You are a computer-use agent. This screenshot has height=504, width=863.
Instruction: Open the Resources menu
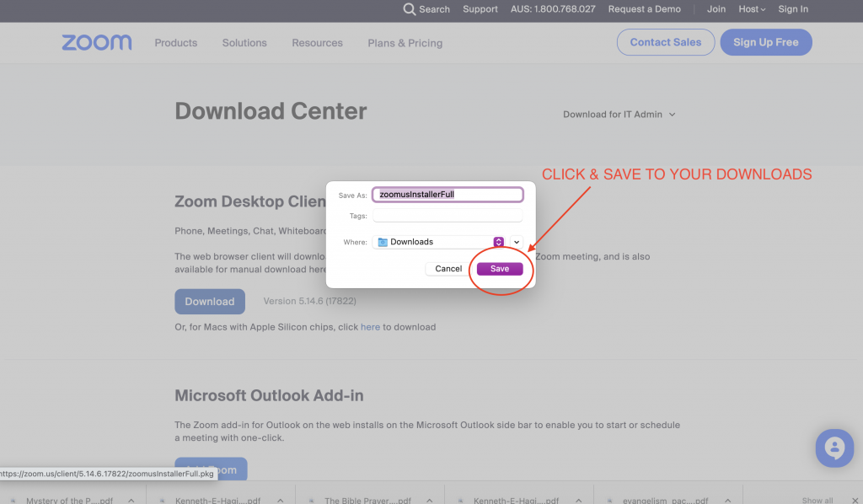pyautogui.click(x=317, y=43)
